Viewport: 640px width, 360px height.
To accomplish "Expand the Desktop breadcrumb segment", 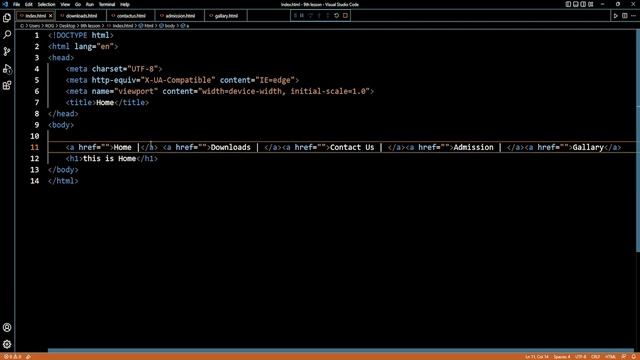I will (67, 26).
